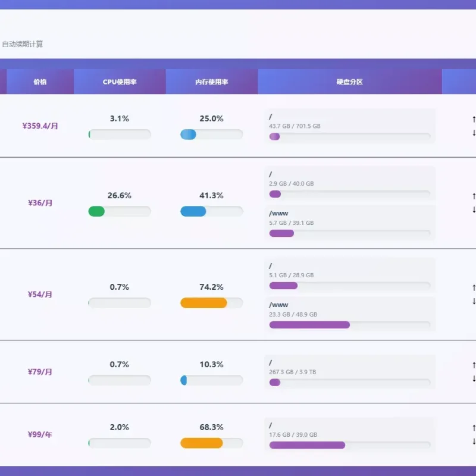The height and width of the screenshot is (476, 476).
Task: Sort by the 价格 column header
Action: [40, 82]
